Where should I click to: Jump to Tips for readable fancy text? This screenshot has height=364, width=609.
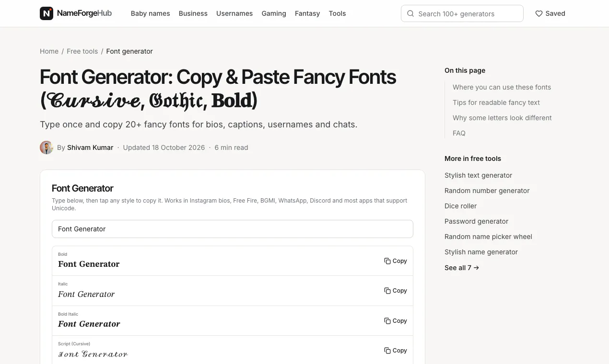pyautogui.click(x=496, y=102)
